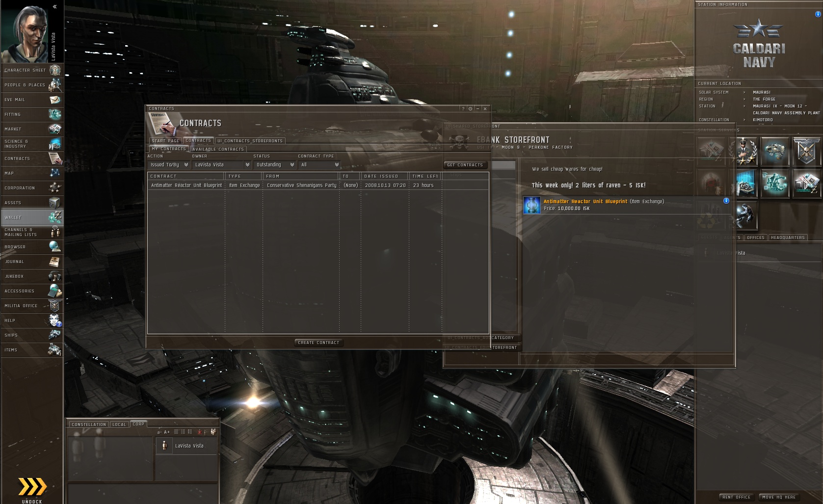Open the Jukebox from the sidebar
The height and width of the screenshot is (504, 823).
(x=32, y=276)
